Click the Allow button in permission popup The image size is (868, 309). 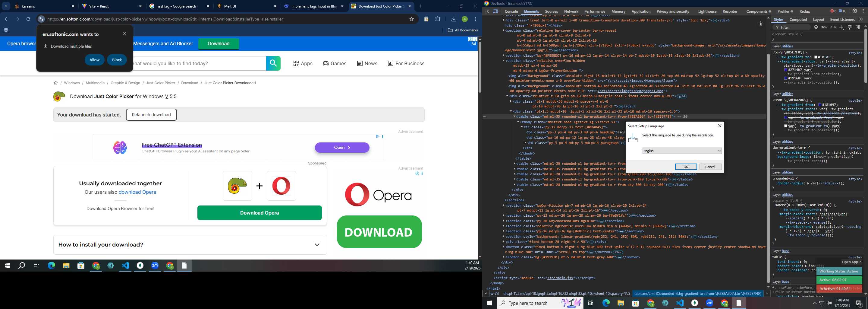pyautogui.click(x=94, y=60)
